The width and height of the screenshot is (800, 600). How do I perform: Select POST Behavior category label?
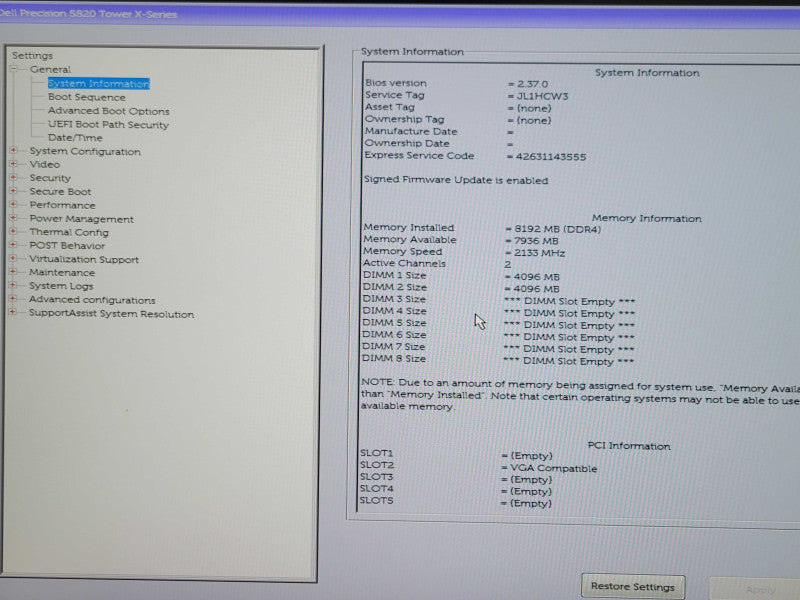point(67,245)
